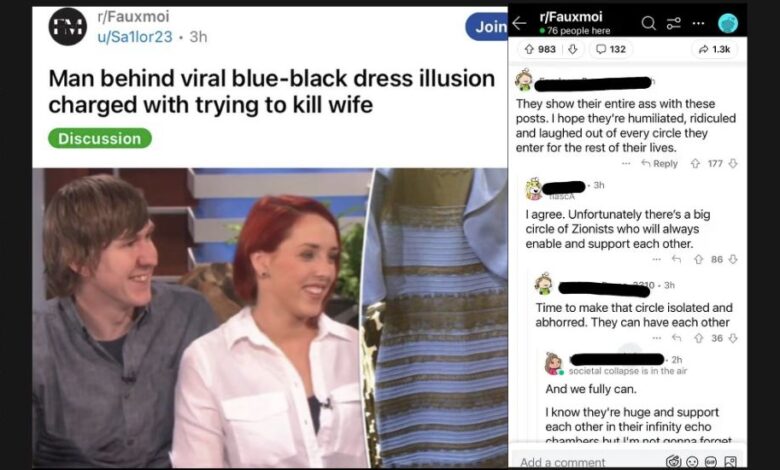The image size is (780, 470).
Task: Open the 132 comments button
Action: pyautogui.click(x=611, y=49)
